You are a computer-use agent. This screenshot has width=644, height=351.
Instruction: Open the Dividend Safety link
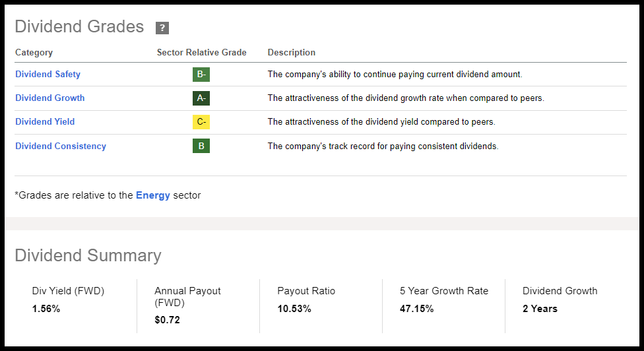coord(48,75)
